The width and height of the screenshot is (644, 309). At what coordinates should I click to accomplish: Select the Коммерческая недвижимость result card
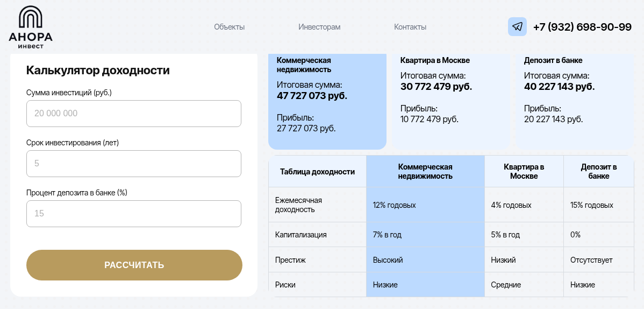(327, 101)
